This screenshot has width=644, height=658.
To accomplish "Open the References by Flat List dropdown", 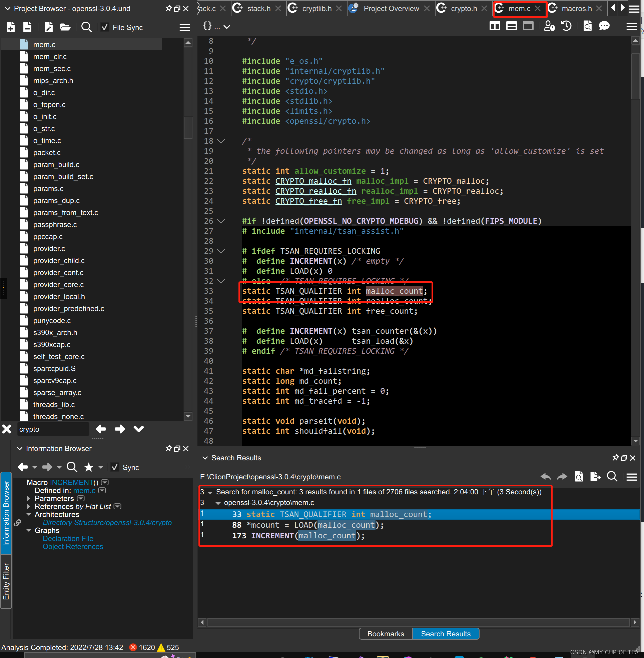I will click(x=117, y=507).
